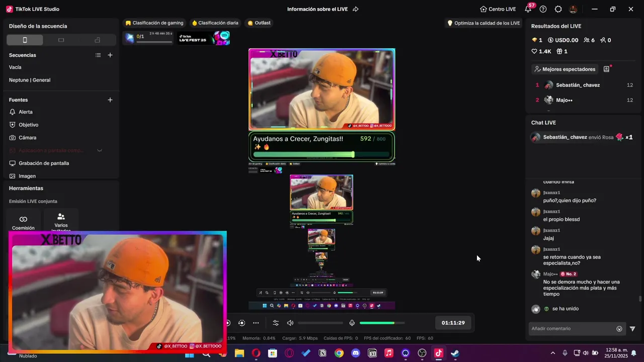Open Discord from the taskbar

coord(356,353)
